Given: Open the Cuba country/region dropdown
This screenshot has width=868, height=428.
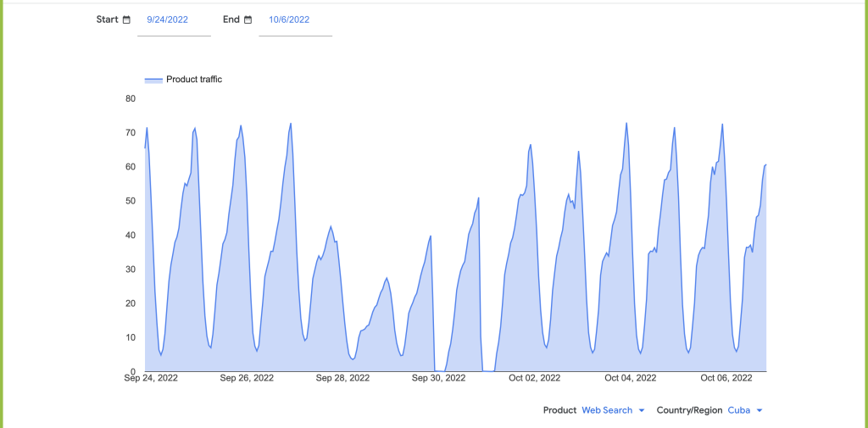Looking at the screenshot, I should (739, 410).
